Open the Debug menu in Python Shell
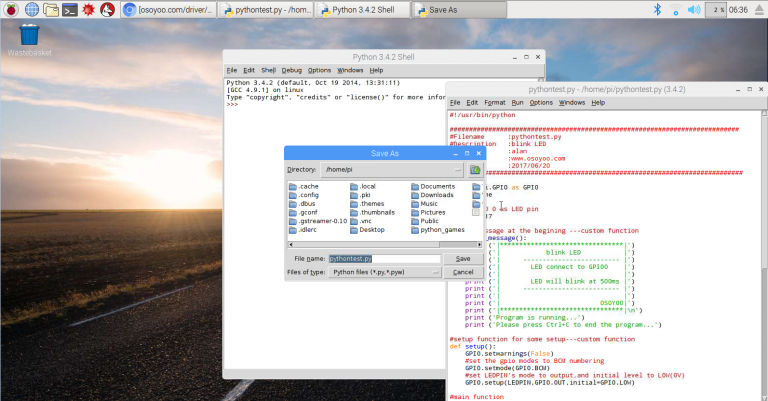Screen dimensions: 768x401 coord(291,70)
